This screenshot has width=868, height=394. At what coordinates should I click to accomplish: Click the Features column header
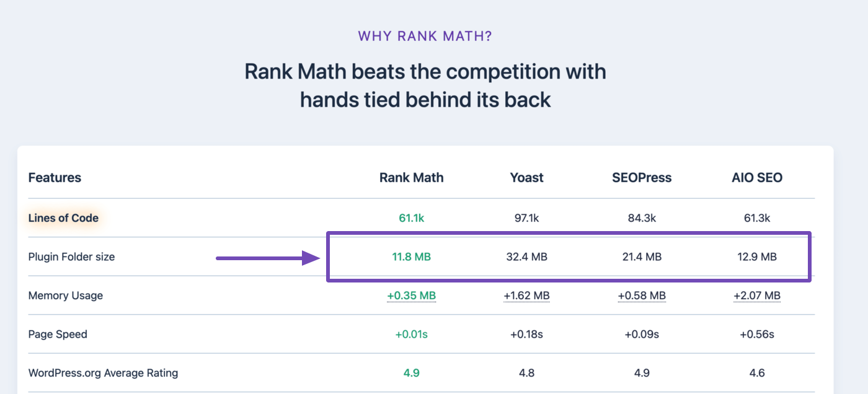click(x=55, y=178)
